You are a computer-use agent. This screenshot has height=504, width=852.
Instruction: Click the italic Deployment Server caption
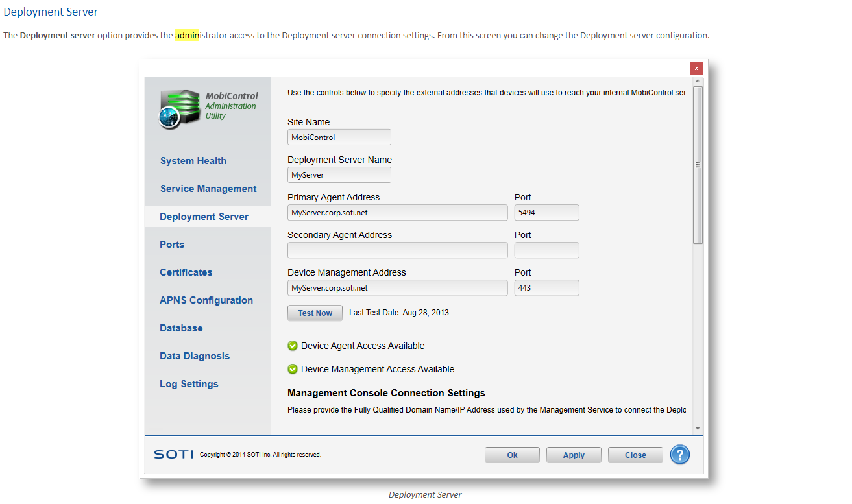pos(425,494)
